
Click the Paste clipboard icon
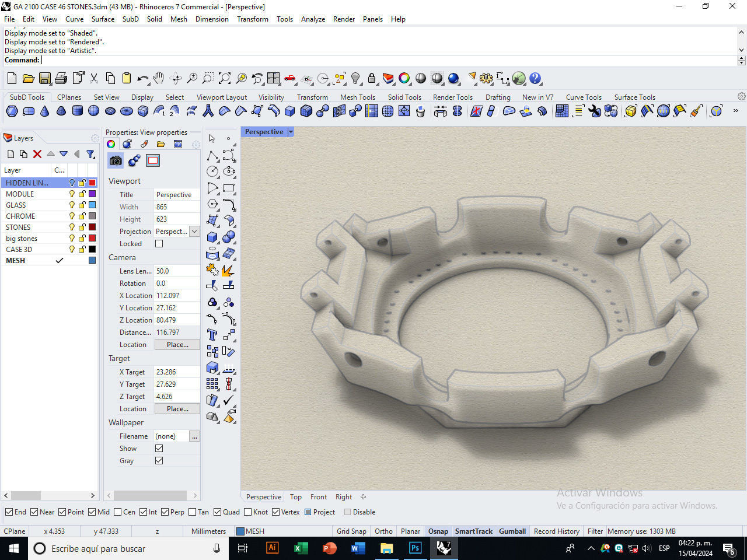126,78
